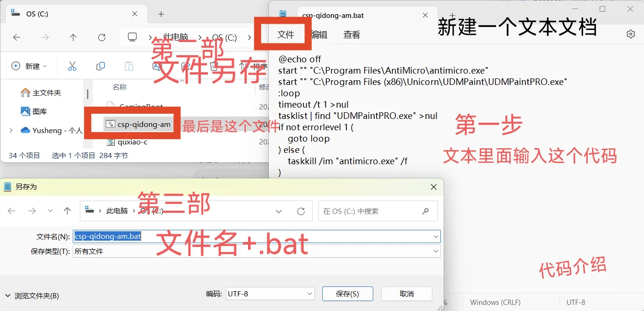The height and width of the screenshot is (311, 644).
Task: Select the Cut icon in Explorer toolbar
Action: point(72,66)
